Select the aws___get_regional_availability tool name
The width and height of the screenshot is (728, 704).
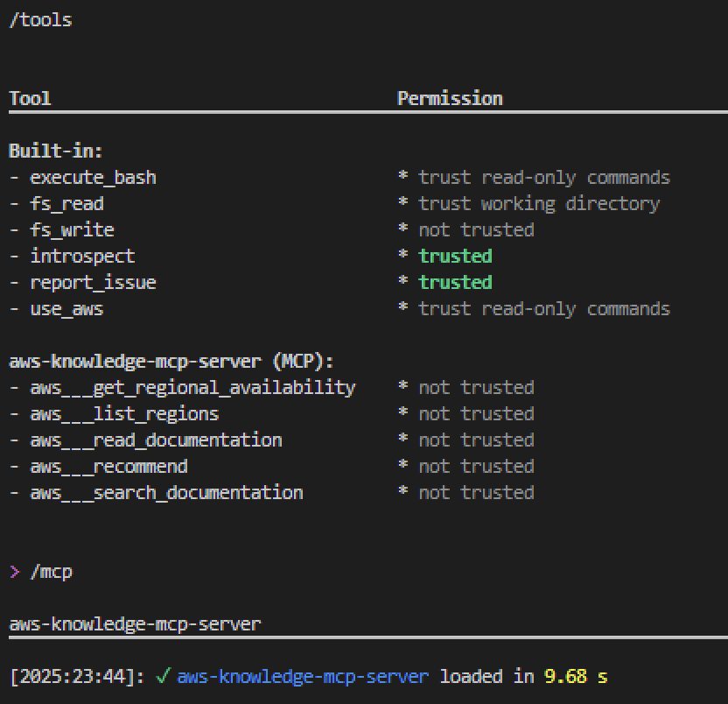pos(192,388)
